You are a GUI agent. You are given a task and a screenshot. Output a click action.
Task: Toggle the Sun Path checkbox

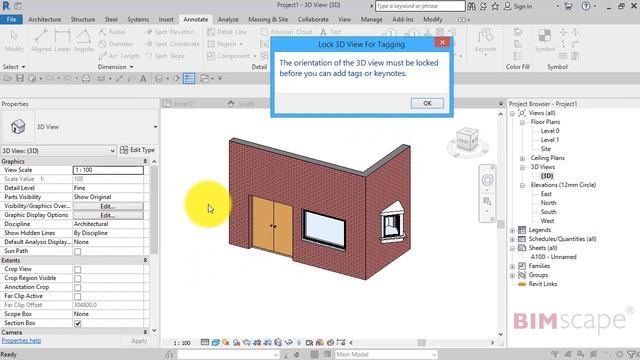[x=78, y=251]
